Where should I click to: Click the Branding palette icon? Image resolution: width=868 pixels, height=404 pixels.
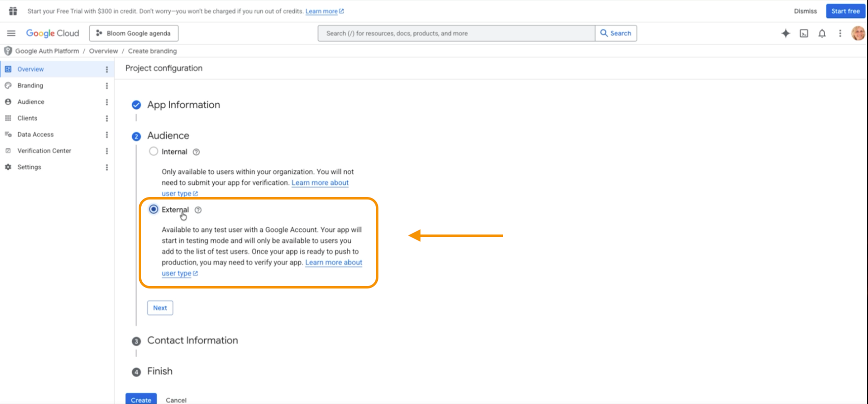(x=8, y=85)
